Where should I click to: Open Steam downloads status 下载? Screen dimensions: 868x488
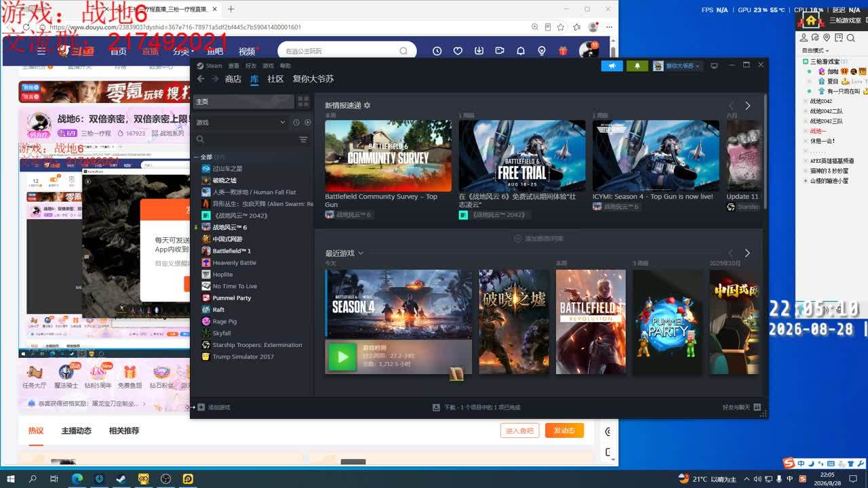[x=477, y=407]
